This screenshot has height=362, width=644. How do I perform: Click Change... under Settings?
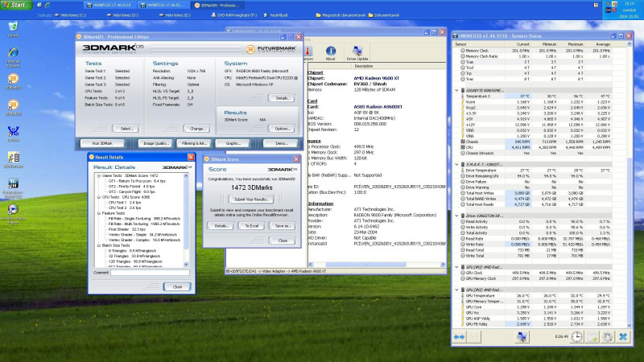click(197, 129)
